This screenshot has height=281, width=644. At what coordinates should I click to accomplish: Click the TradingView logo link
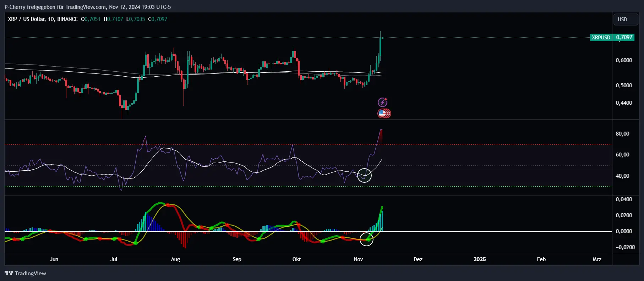click(x=25, y=273)
